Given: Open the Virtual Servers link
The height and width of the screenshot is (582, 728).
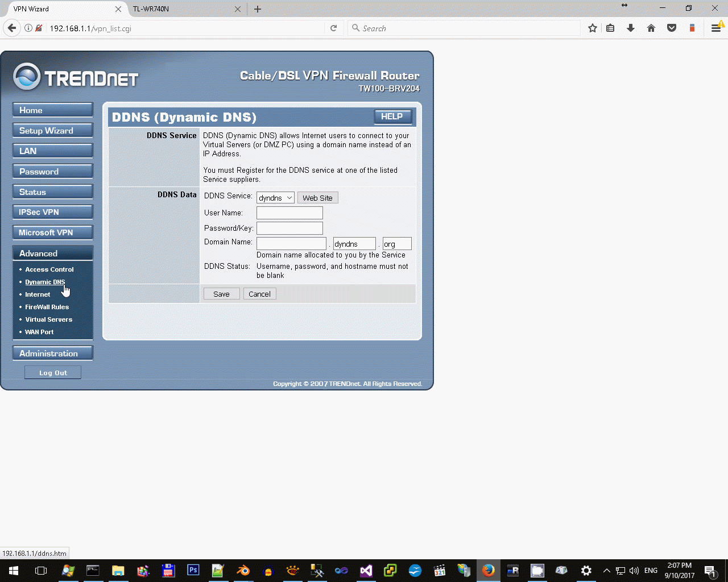Looking at the screenshot, I should tap(49, 319).
